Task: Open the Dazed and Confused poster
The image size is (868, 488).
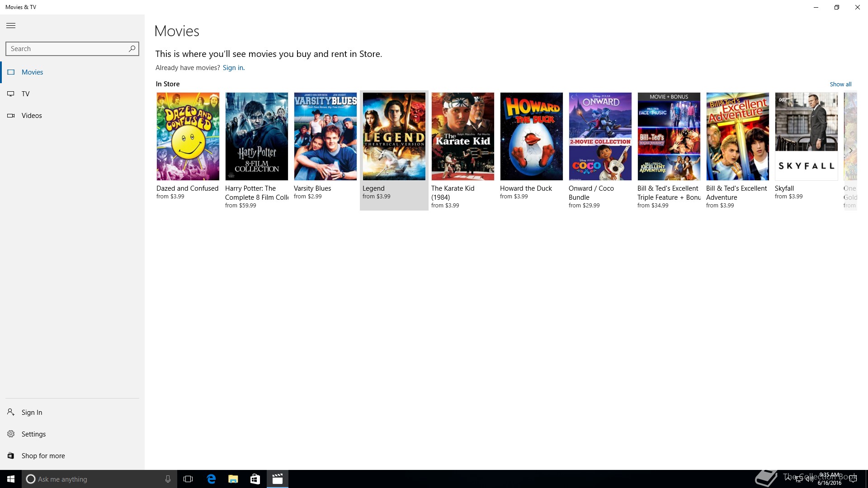Action: tap(188, 136)
